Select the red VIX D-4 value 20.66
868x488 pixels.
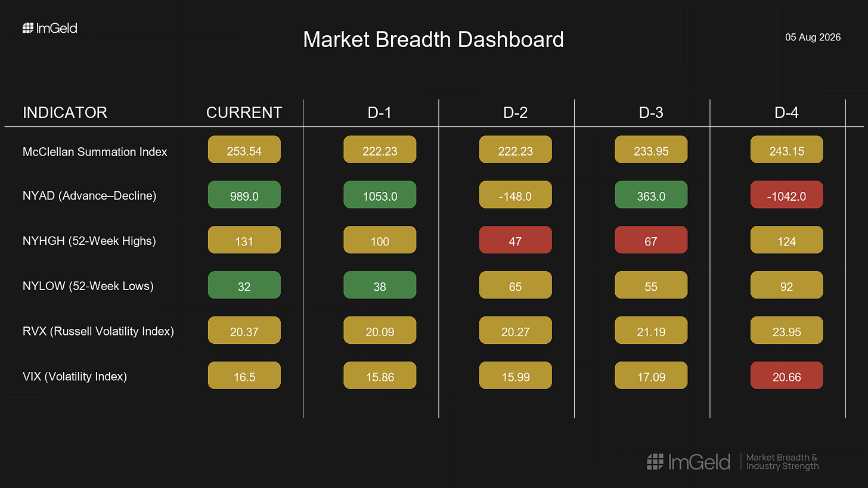tap(786, 376)
